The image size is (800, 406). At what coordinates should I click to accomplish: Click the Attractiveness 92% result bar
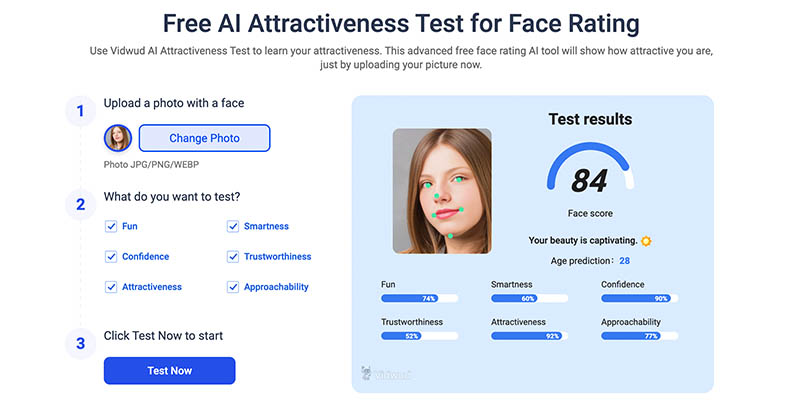[529, 336]
